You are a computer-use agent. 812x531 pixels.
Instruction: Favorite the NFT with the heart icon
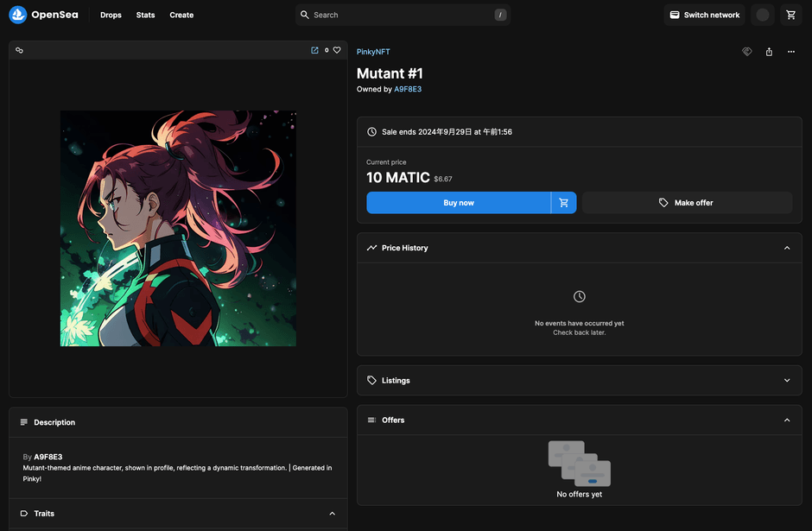[x=337, y=50]
